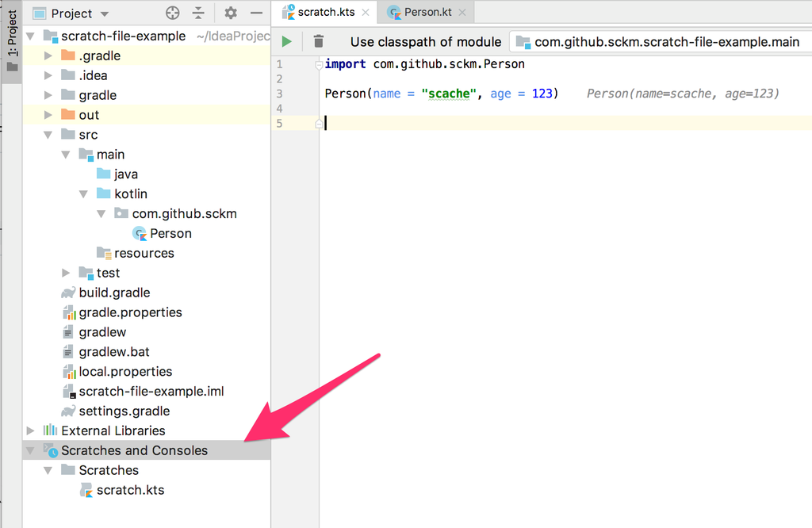Viewport: 812px width, 528px height.
Task: Click the kotlin source folder icon
Action: 104,193
